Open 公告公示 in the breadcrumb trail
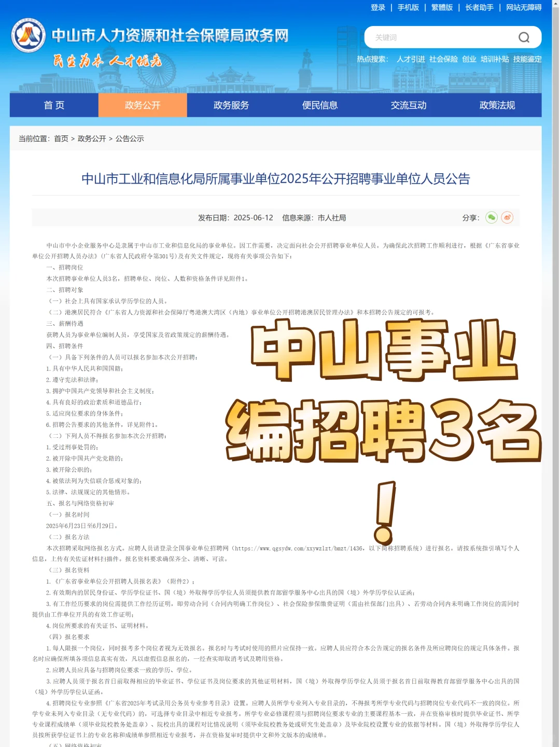Viewport: 560px width, 747px height. [129, 139]
